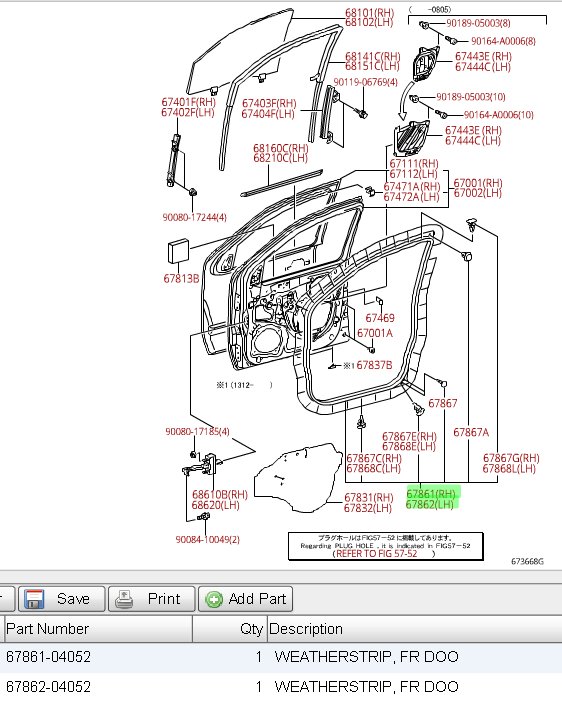Select diagram label 67868L(LH)
This screenshot has height=701, width=562.
509,469
